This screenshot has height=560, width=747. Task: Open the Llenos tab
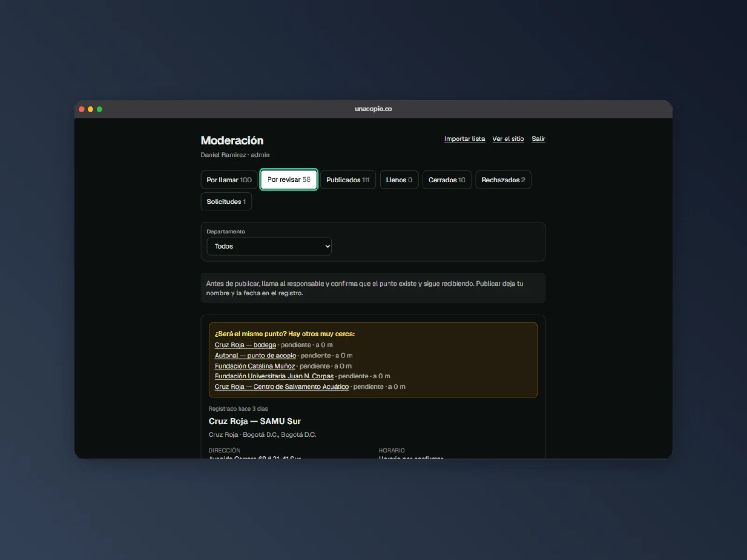pyautogui.click(x=399, y=180)
